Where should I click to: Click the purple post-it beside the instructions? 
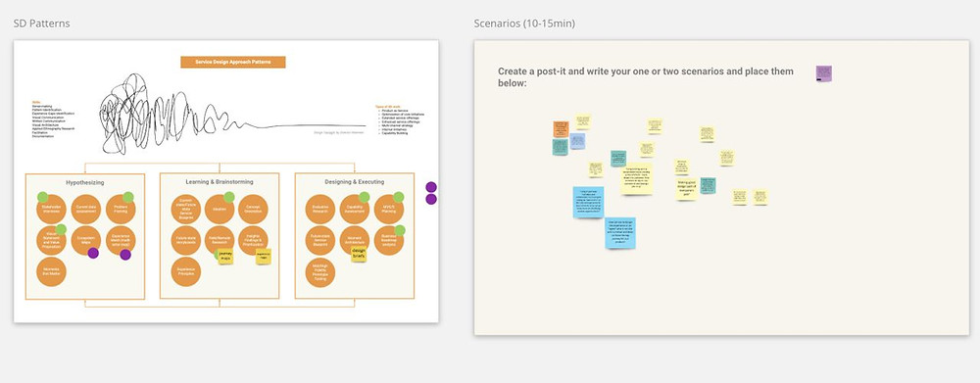824,73
